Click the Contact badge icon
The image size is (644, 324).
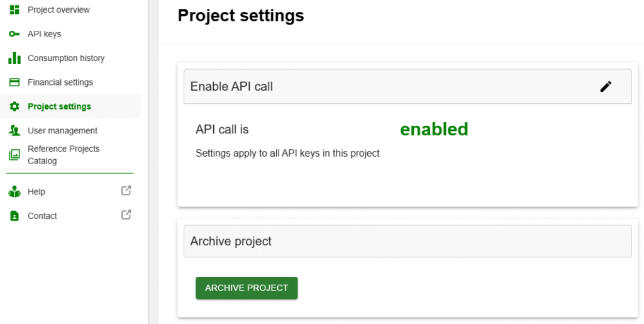pyautogui.click(x=14, y=216)
